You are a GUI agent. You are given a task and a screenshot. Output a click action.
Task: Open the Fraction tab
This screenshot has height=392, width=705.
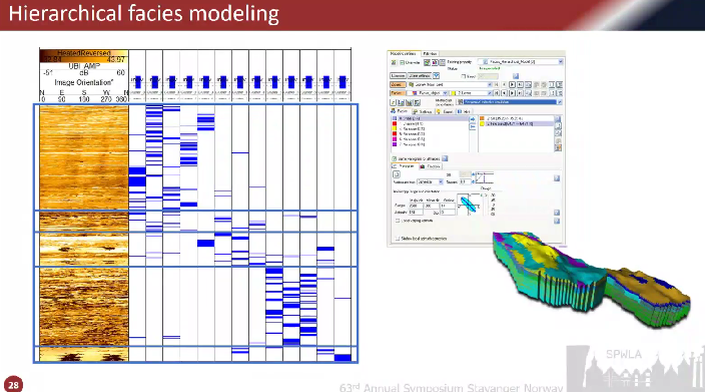coord(430,166)
